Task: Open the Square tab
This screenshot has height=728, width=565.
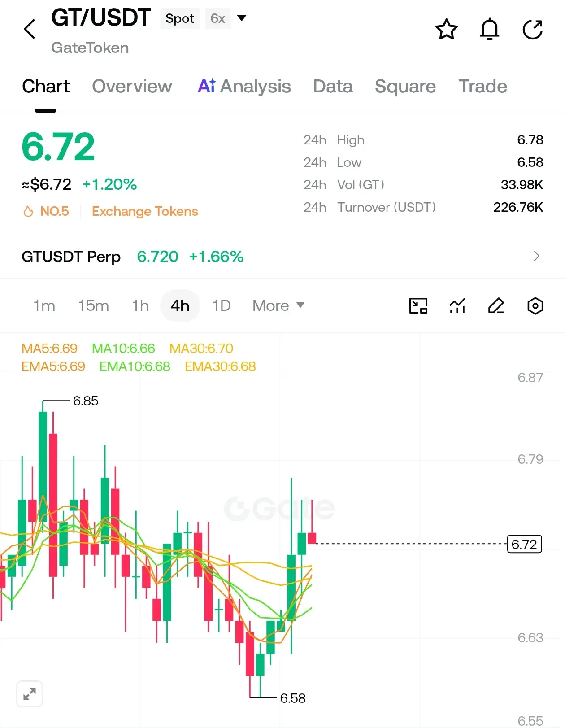Action: pos(405,86)
